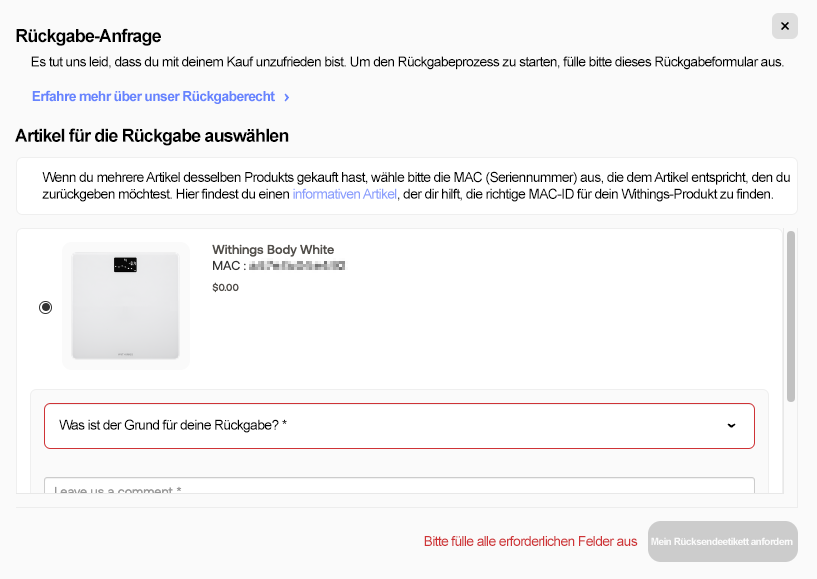Close the Rückgabe-Anfrage dialog

pos(785,26)
